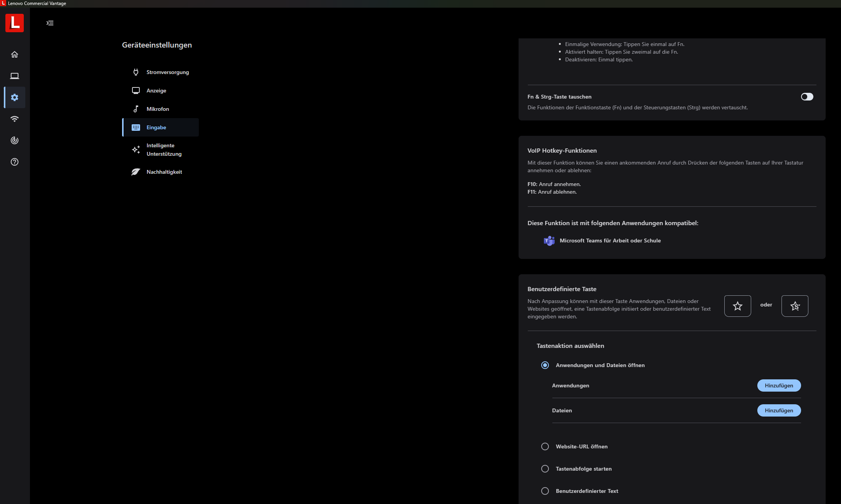Open the laptop device sidebar icon
The height and width of the screenshot is (504, 841).
click(x=15, y=76)
